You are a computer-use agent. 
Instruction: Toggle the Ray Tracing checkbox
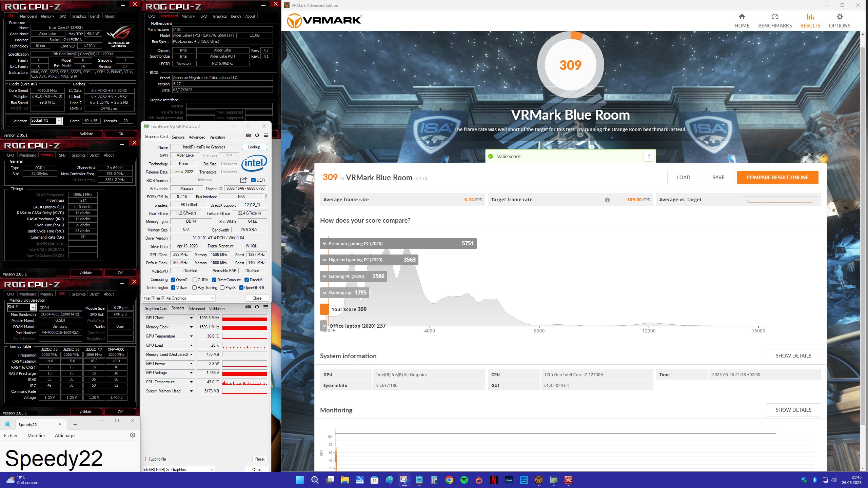pyautogui.click(x=194, y=288)
